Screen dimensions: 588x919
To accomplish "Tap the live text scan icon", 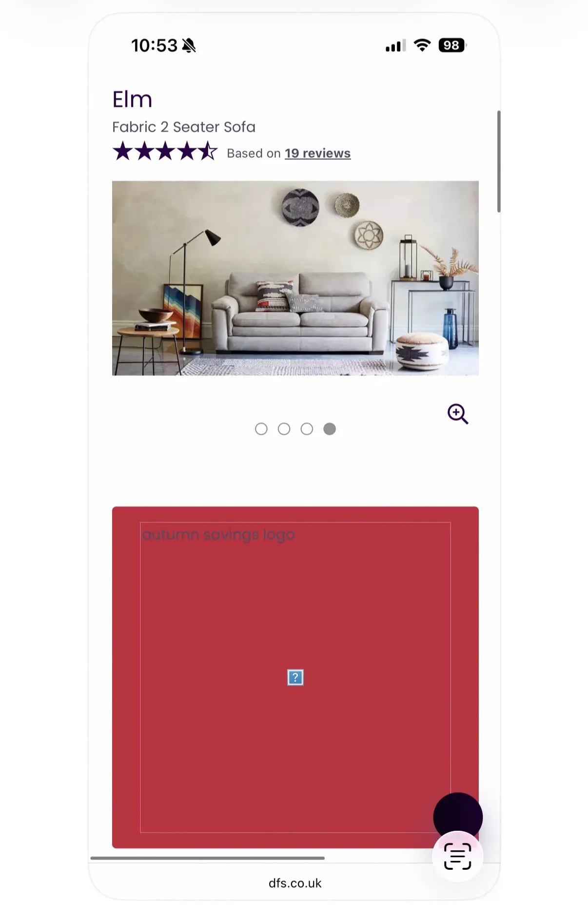I will point(457,856).
